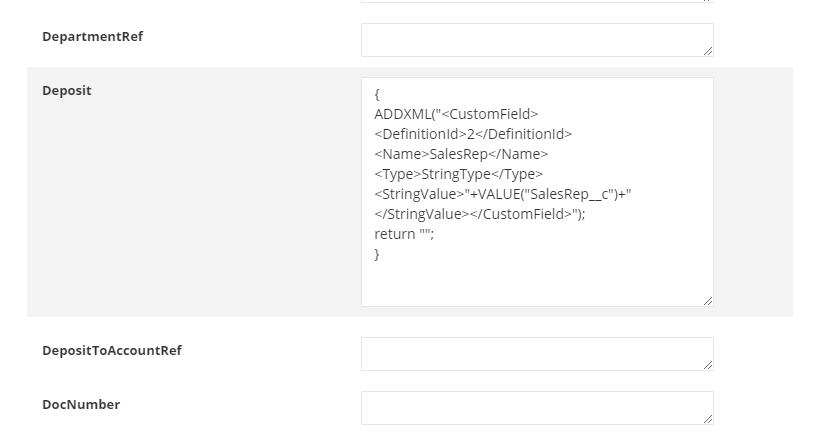The image size is (817, 436).
Task: Click the DefinitionId line in Deposit code
Action: [x=473, y=134]
